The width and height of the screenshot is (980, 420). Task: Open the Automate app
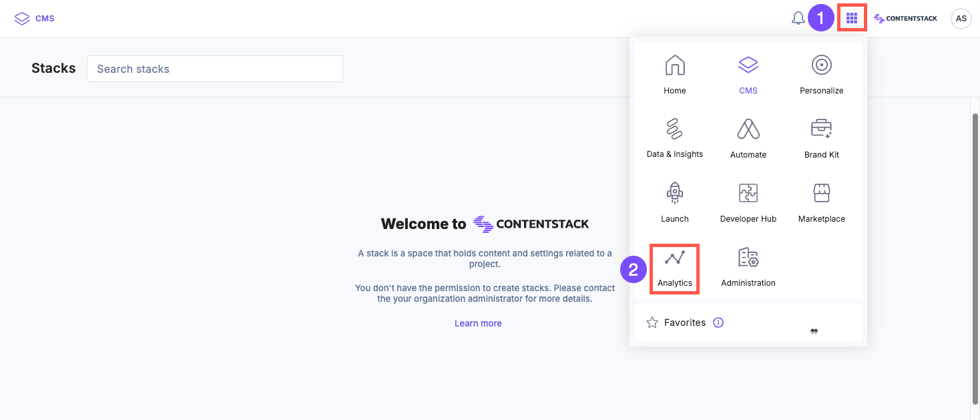point(748,138)
